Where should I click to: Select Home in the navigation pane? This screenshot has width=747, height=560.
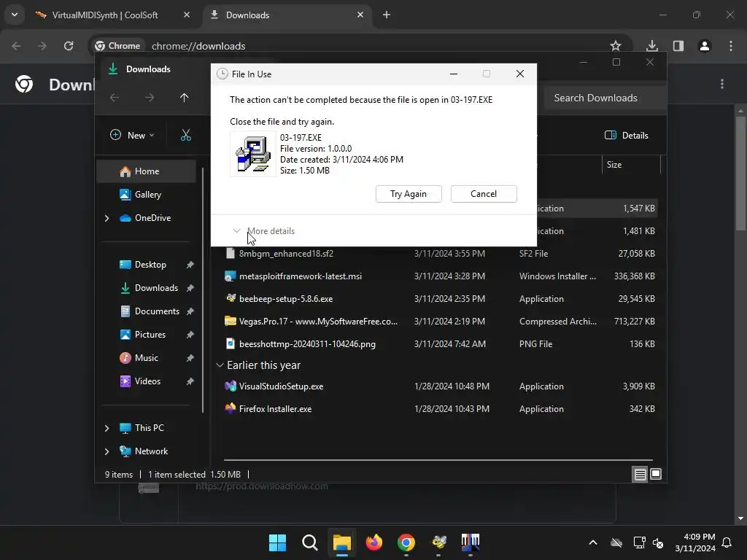(146, 171)
